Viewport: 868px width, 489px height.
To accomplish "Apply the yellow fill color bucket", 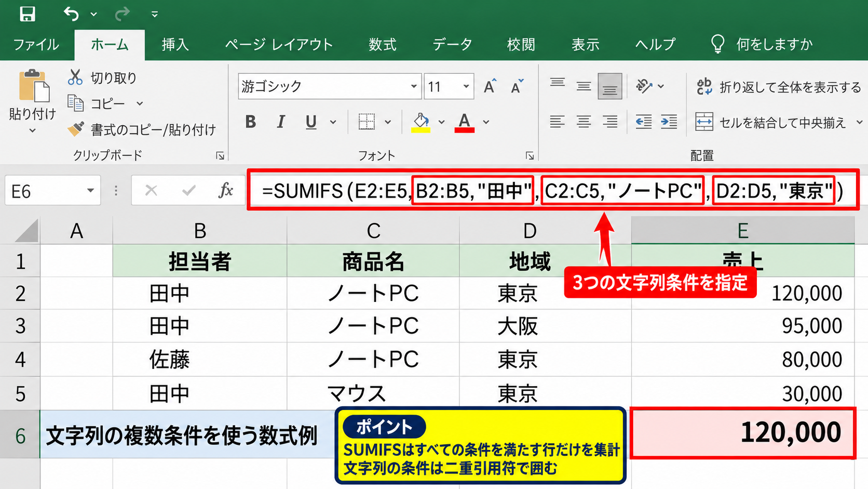I will coord(421,123).
